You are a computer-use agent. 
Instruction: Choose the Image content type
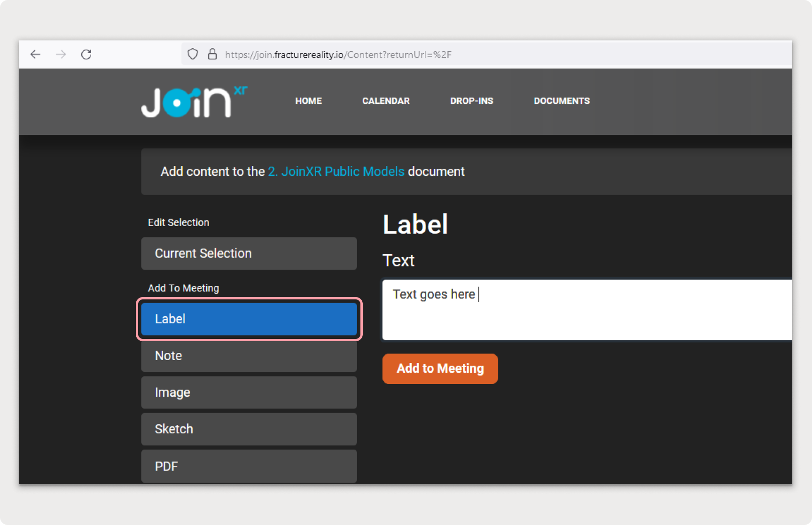tap(249, 392)
